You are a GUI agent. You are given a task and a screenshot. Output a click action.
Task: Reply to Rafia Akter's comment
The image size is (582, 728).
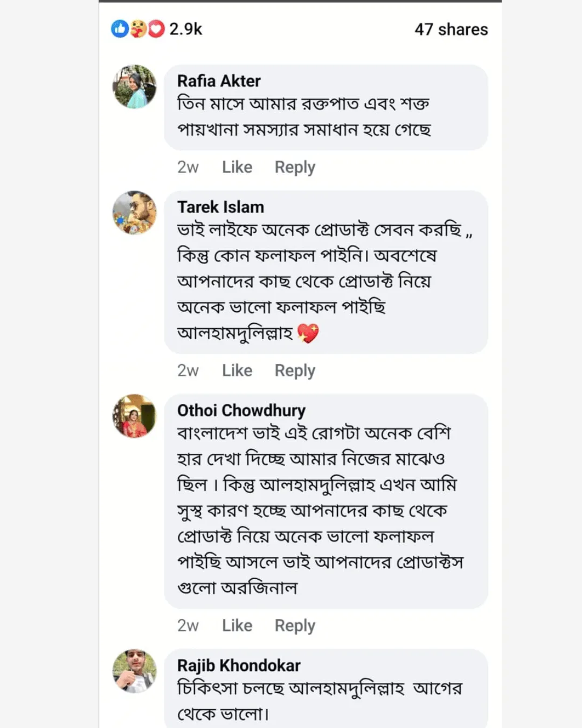click(295, 167)
